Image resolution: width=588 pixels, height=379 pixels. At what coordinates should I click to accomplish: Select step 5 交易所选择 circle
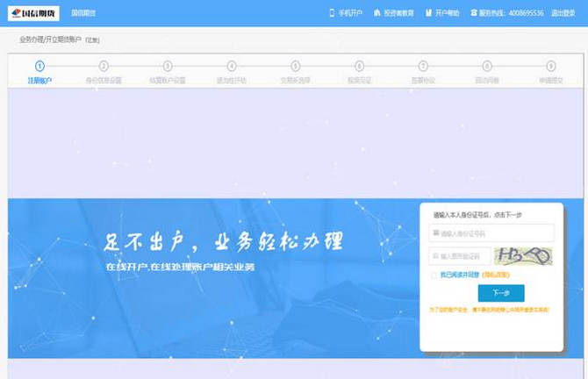(x=296, y=66)
